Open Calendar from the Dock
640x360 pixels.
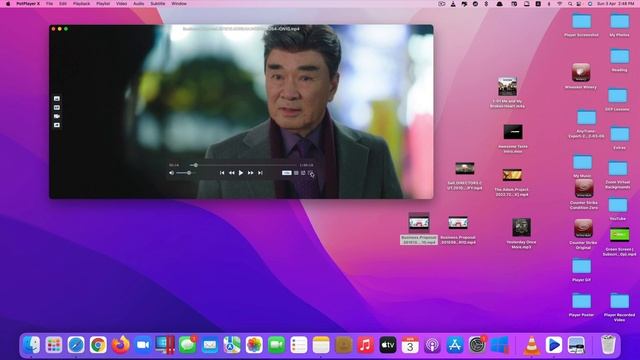coord(410,345)
